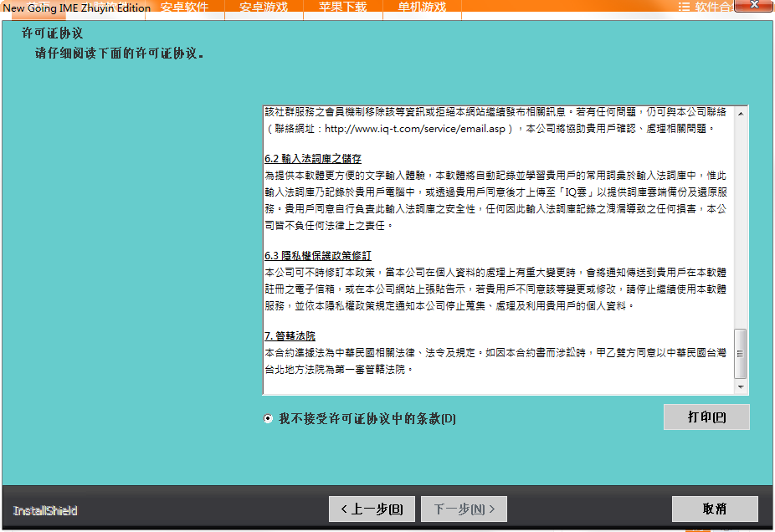Viewport: 775px width, 532px height.
Task: Click the scroll-down arrow of license text
Action: [x=740, y=387]
